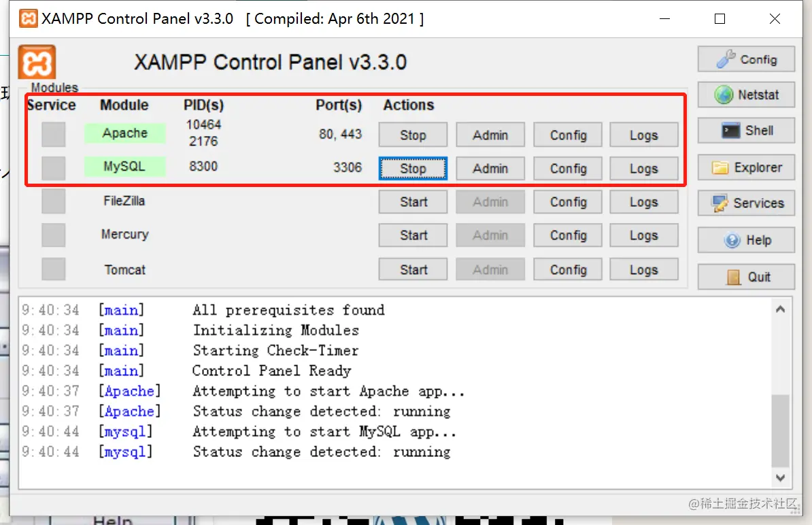This screenshot has width=812, height=525.
Task: Open MySQL Admin page
Action: [490, 168]
